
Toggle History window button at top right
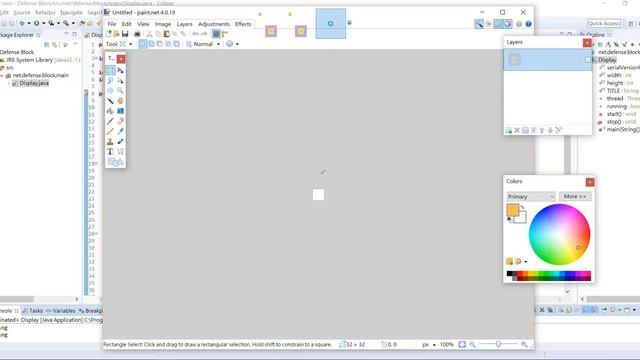point(488,24)
